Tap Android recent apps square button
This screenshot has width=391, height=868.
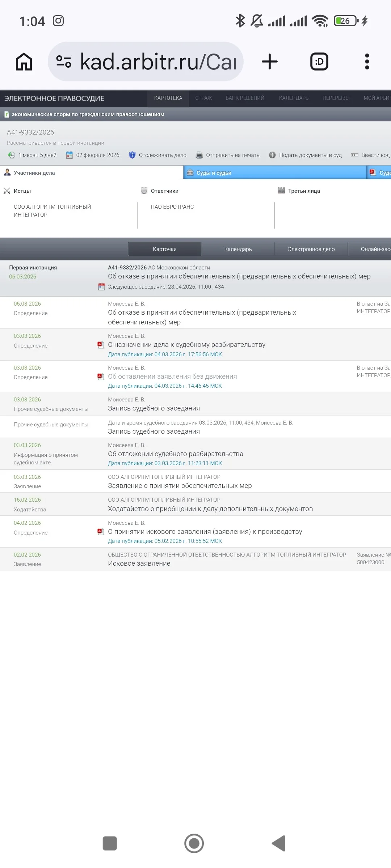tap(110, 843)
